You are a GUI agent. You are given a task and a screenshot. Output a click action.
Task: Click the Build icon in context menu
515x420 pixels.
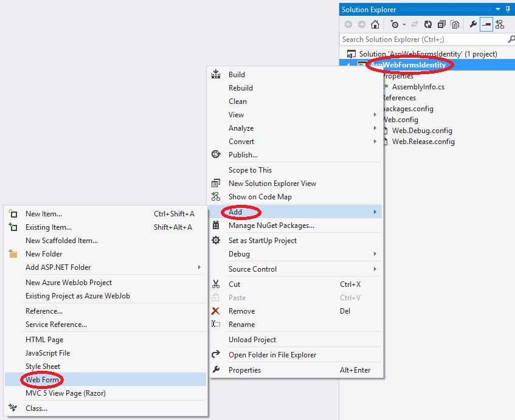216,74
